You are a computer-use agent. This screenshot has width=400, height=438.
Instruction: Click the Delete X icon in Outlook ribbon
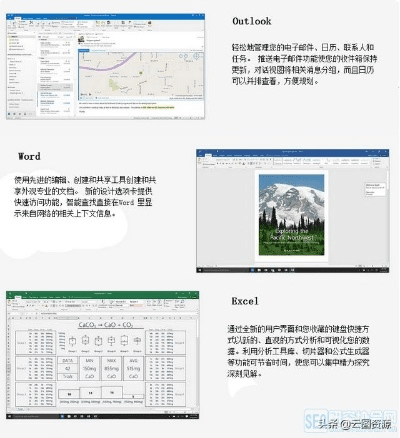point(31,23)
